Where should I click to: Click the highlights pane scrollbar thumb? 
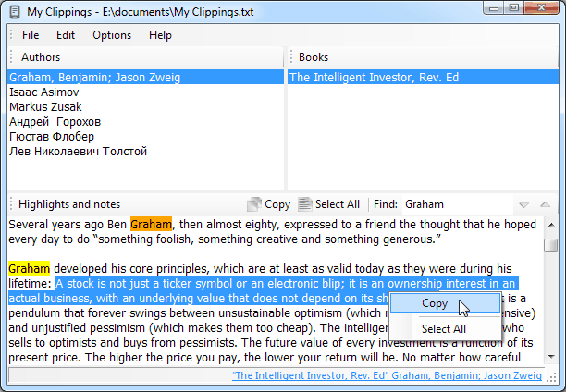pyautogui.click(x=551, y=245)
